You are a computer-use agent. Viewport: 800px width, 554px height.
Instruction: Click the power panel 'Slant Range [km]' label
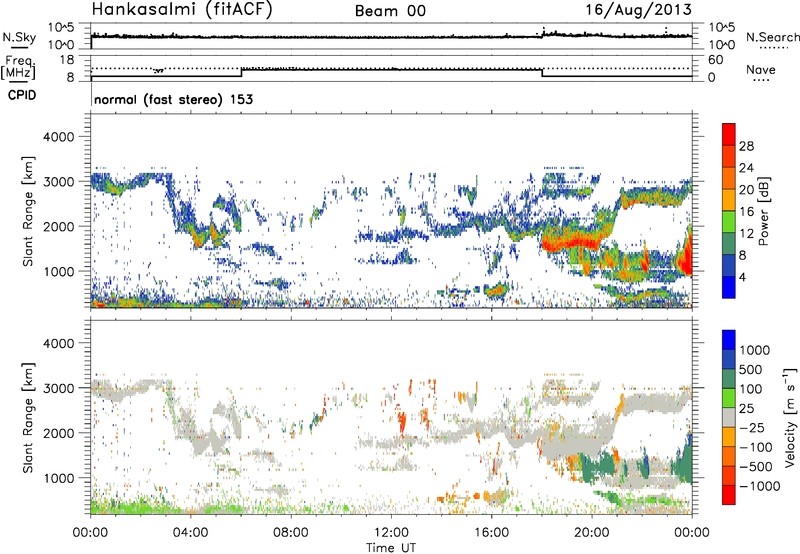tap(28, 211)
